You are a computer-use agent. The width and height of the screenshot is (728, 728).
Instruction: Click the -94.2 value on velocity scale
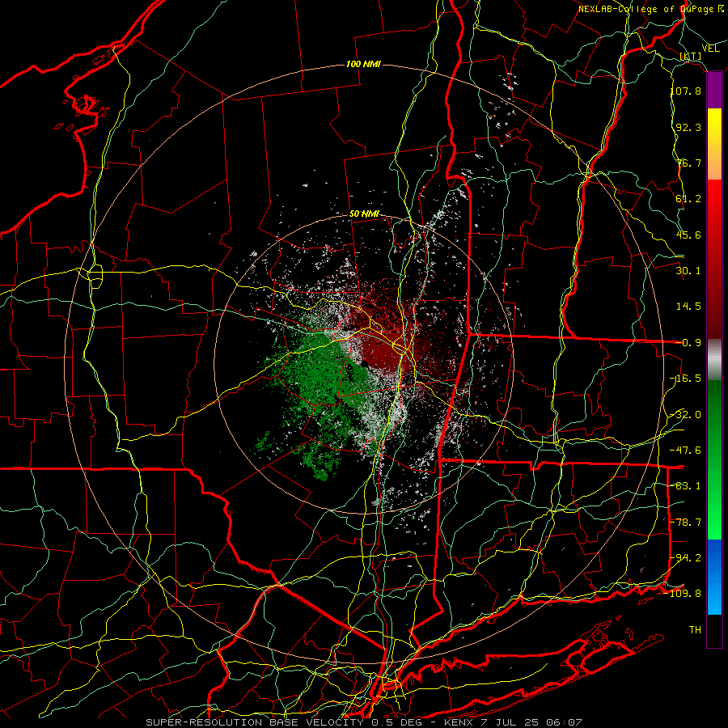(686, 558)
